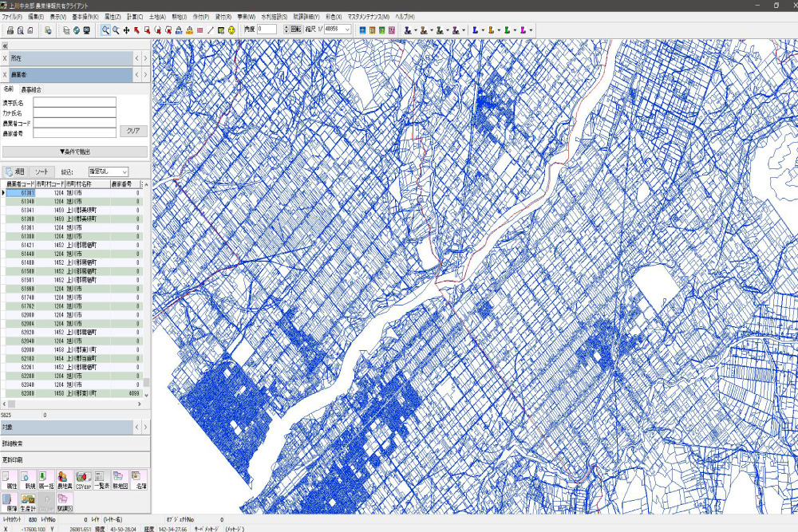Image resolution: width=798 pixels, height=532 pixels.
Task: Open the 属性 attribute button
Action: pos(12,479)
